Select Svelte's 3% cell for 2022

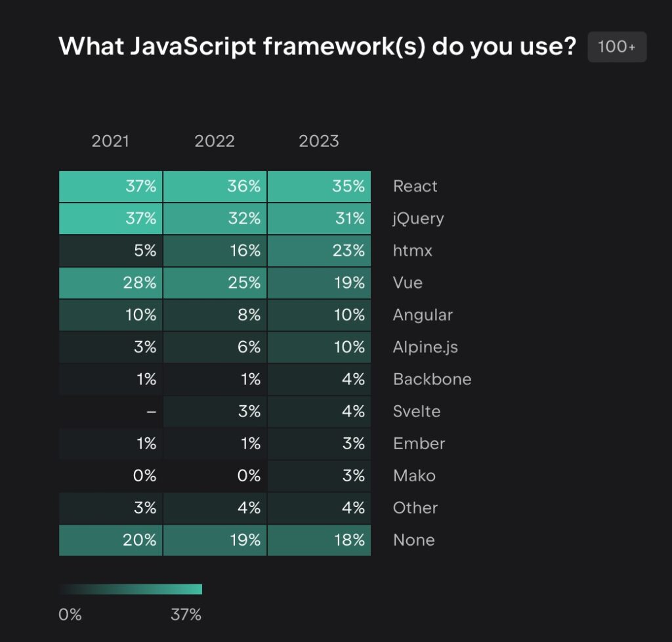click(x=215, y=411)
